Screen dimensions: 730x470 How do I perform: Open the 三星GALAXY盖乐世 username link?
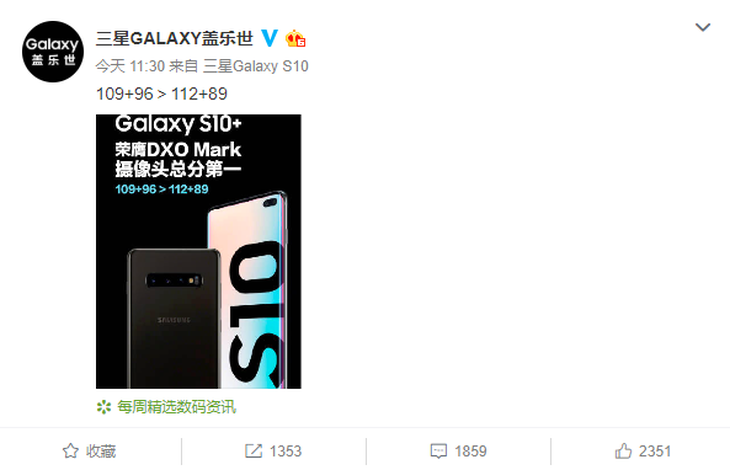tap(174, 38)
